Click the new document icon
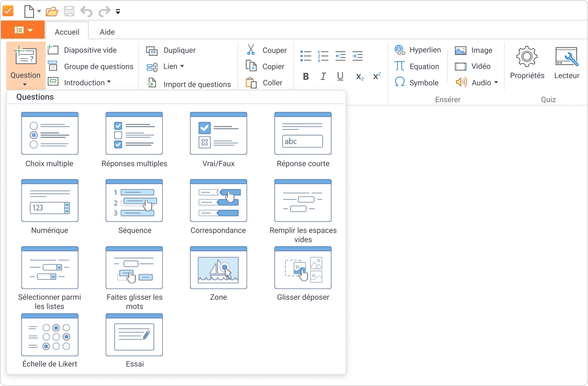 (x=29, y=11)
